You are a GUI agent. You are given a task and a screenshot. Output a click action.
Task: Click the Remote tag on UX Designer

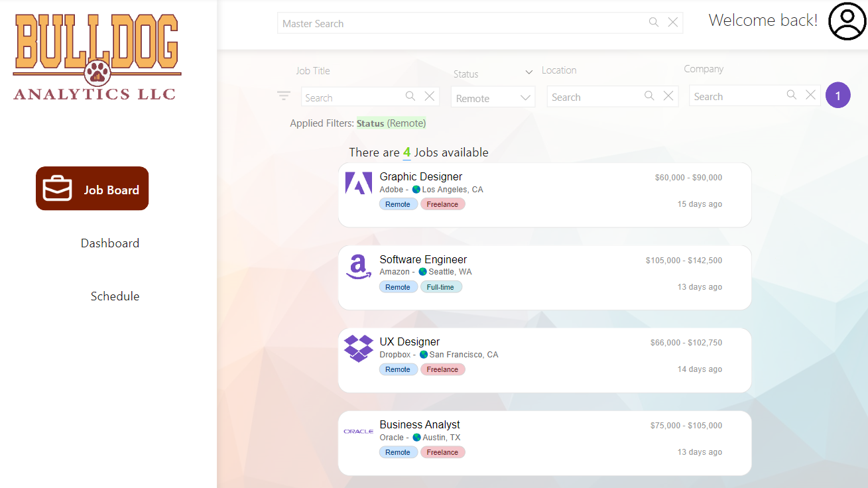[x=398, y=369]
